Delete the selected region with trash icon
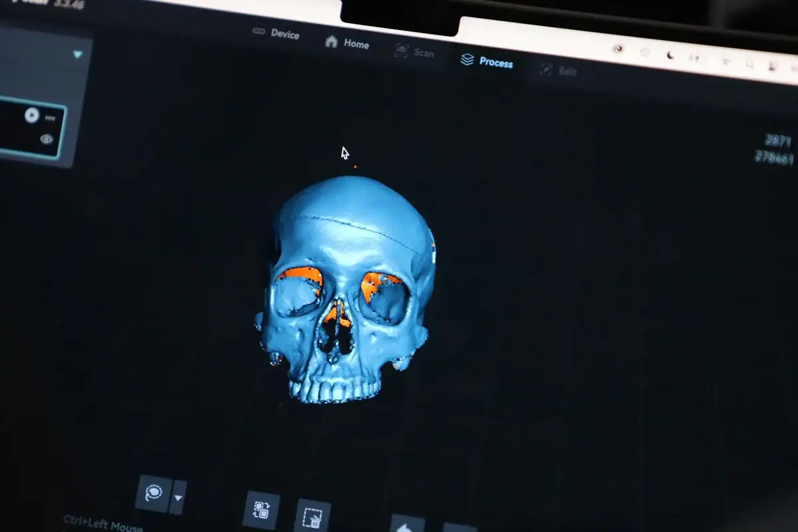 tap(312, 516)
